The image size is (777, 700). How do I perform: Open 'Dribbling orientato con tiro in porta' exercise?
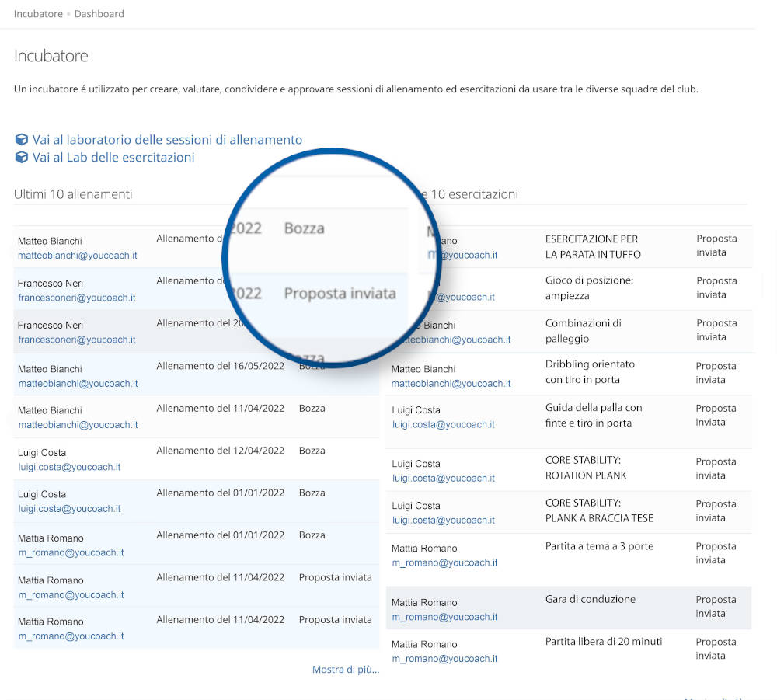[590, 371]
